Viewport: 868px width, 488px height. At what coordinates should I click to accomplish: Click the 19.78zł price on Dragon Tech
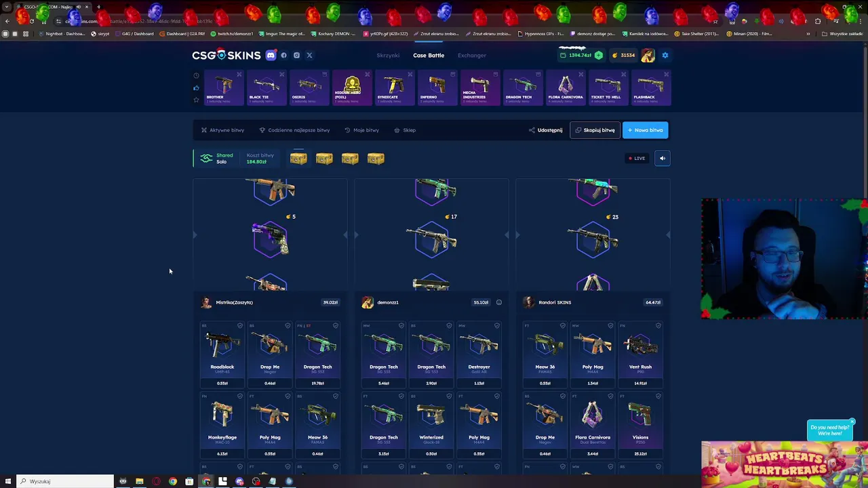point(317,383)
